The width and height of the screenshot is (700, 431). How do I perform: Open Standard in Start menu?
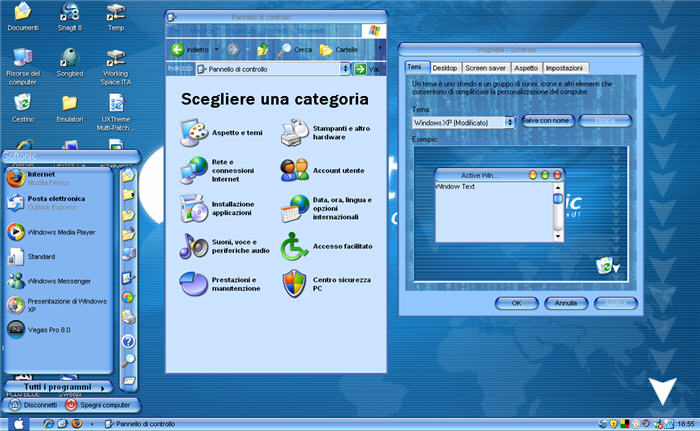[x=57, y=256]
